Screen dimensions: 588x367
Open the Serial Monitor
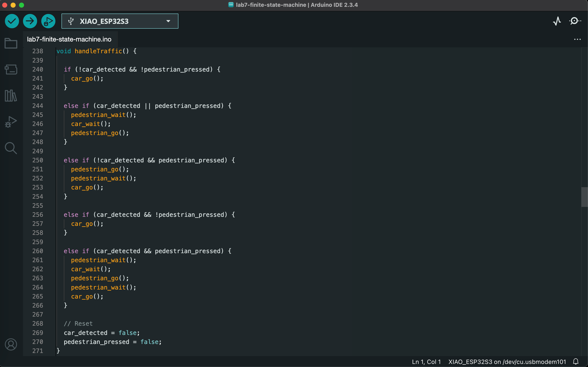pyautogui.click(x=575, y=21)
